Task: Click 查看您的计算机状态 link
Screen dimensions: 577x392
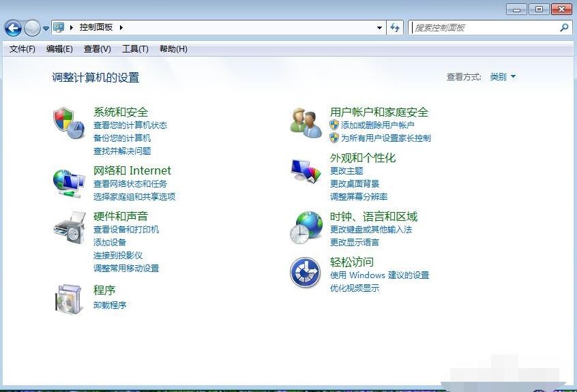Action: (130, 125)
